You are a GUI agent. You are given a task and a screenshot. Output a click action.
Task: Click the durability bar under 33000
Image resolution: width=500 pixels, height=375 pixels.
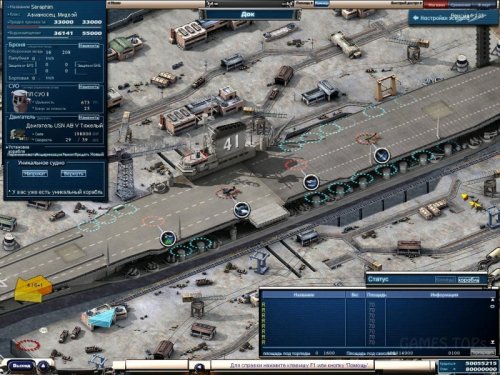54,27
